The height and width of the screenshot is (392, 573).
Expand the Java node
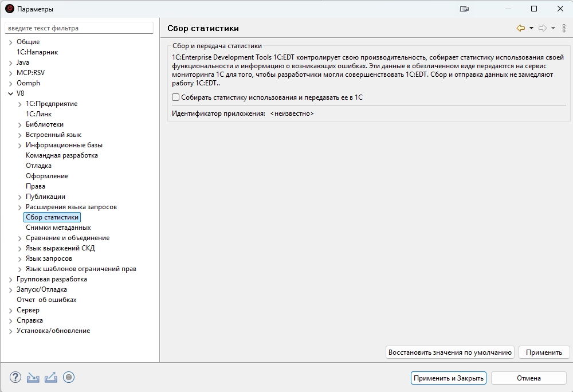(10, 63)
